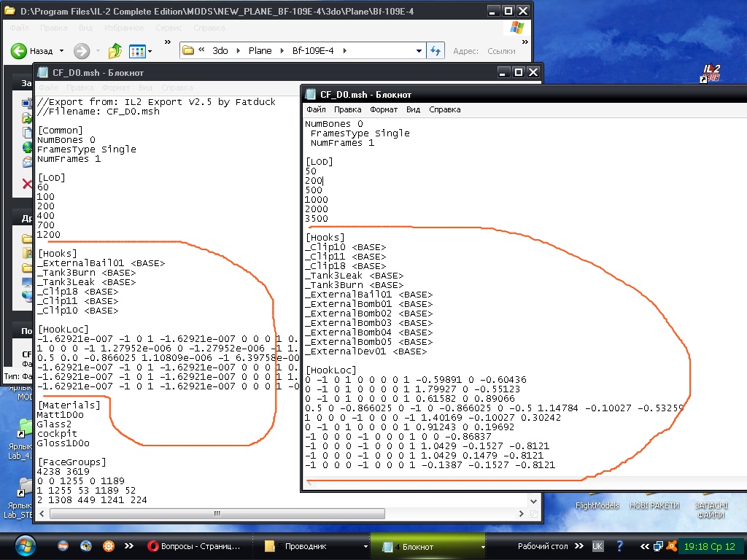
Task: Open Формат menu in back Notepad window
Action: pos(116,87)
